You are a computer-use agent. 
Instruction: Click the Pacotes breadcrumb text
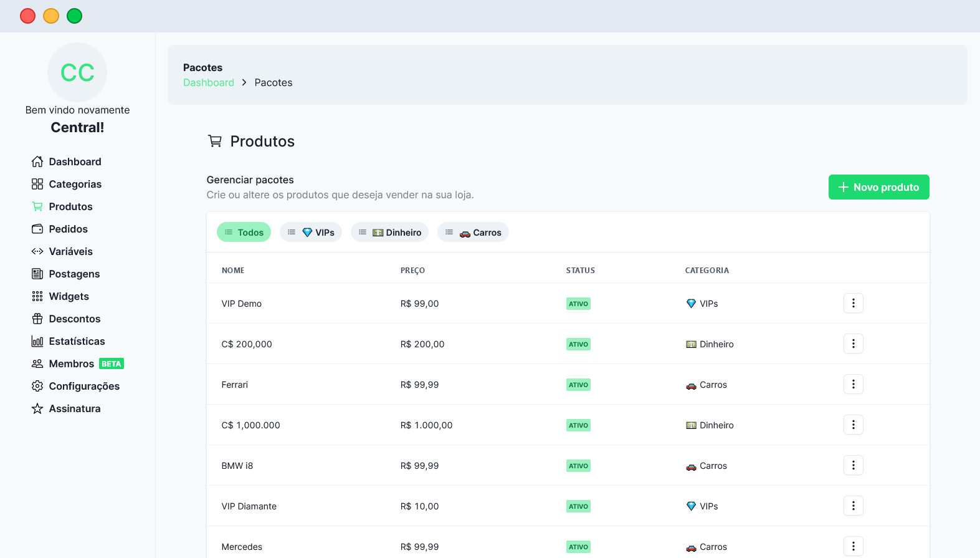274,82
